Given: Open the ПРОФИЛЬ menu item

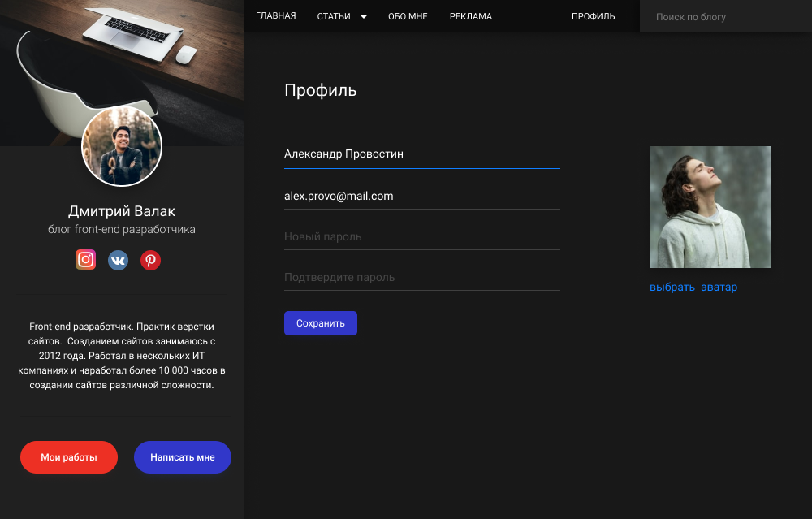Looking at the screenshot, I should [594, 16].
